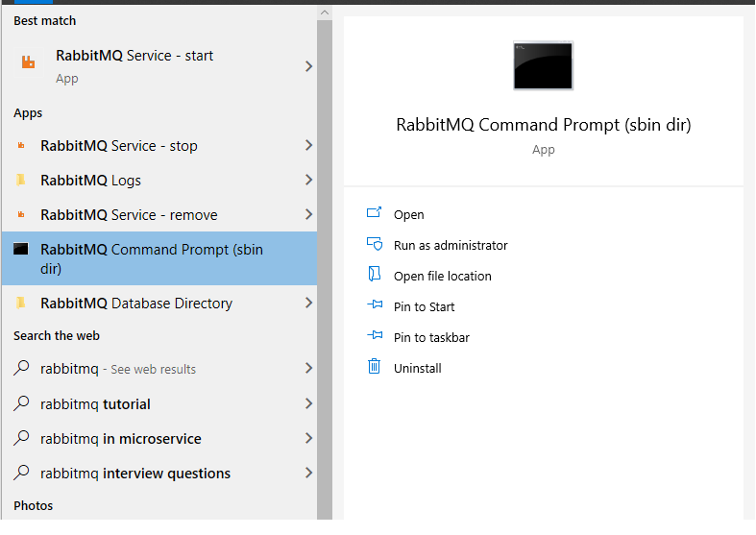Select Pin to taskbar
This screenshot has width=756, height=535.
point(431,337)
